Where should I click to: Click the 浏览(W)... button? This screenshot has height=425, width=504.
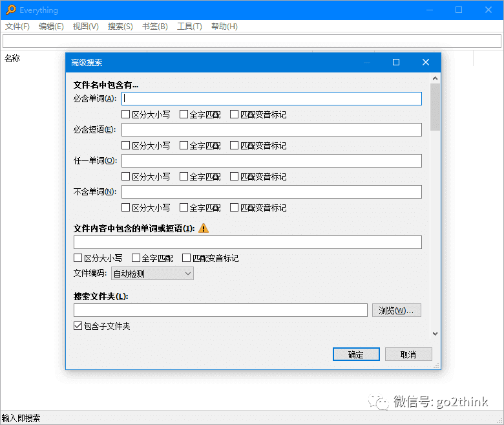click(x=396, y=310)
